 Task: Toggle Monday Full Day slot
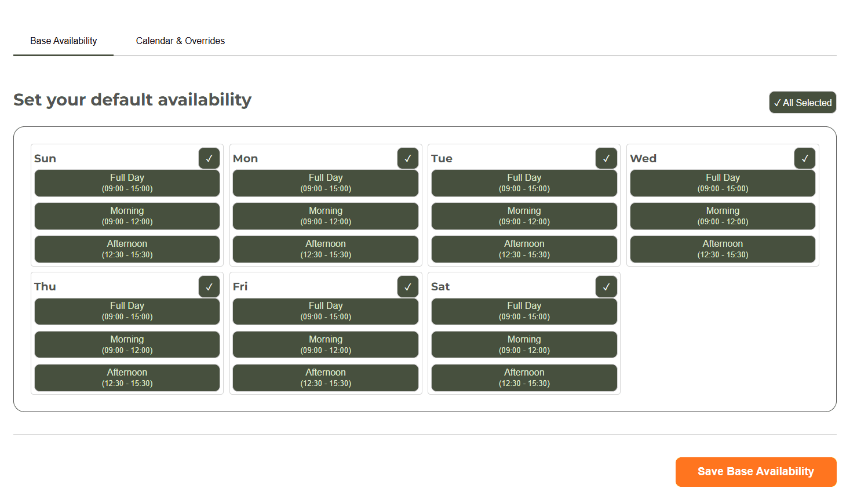pos(326,183)
